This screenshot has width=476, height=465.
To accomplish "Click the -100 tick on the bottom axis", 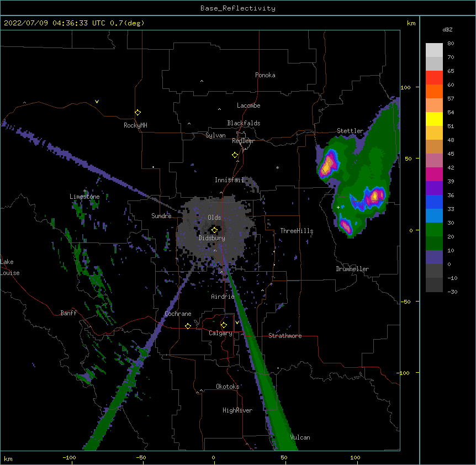I will (x=69, y=457).
